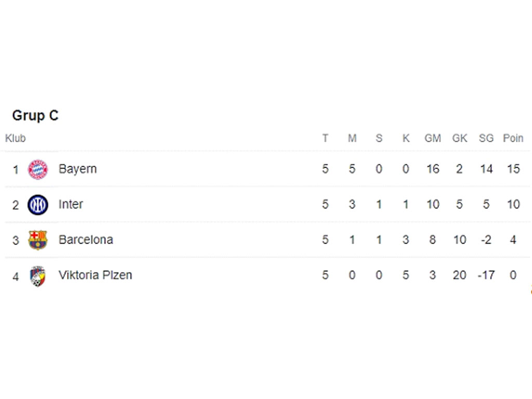Image resolution: width=532 pixels, height=399 pixels.
Task: Click Inter's 10 points value
Action: [513, 204]
